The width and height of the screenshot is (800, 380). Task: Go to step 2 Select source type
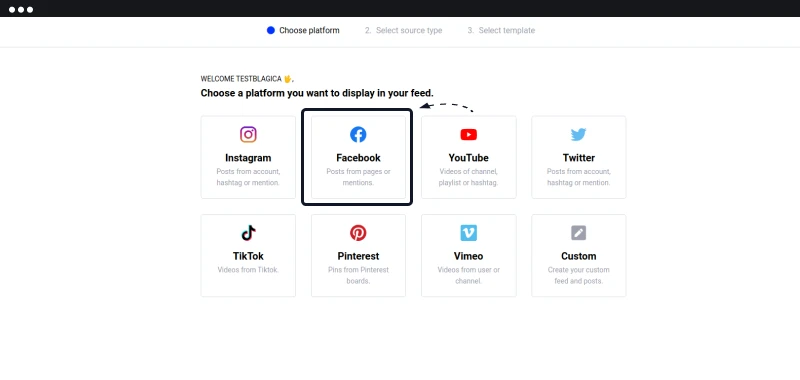pyautogui.click(x=404, y=31)
